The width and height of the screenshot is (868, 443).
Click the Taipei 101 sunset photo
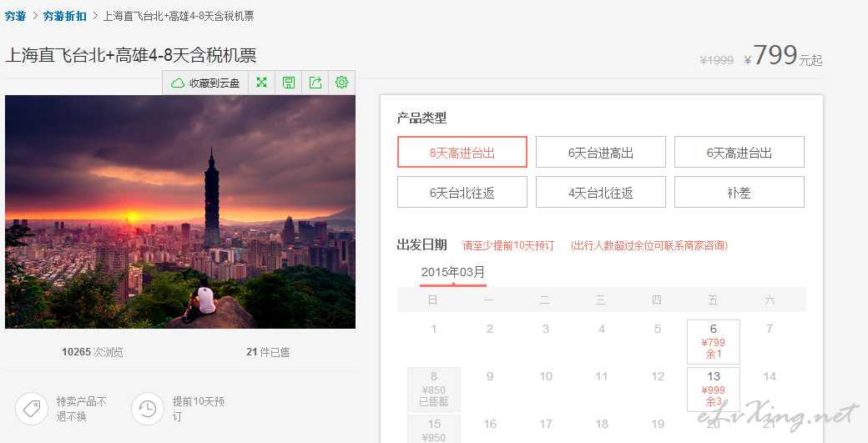[180, 212]
